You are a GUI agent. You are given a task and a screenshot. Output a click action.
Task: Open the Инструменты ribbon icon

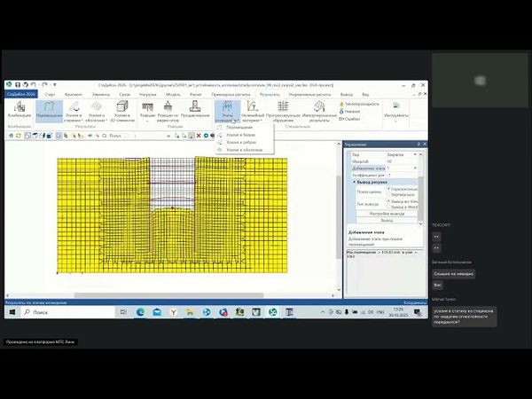pos(396,110)
